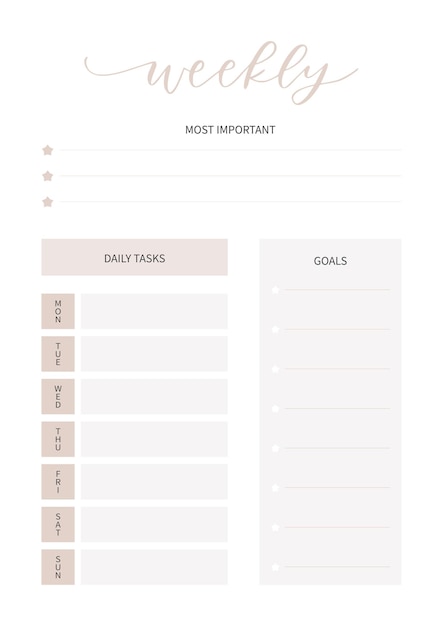The width and height of the screenshot is (443, 626).
Task: Click the Goals heading text
Action: (x=330, y=261)
